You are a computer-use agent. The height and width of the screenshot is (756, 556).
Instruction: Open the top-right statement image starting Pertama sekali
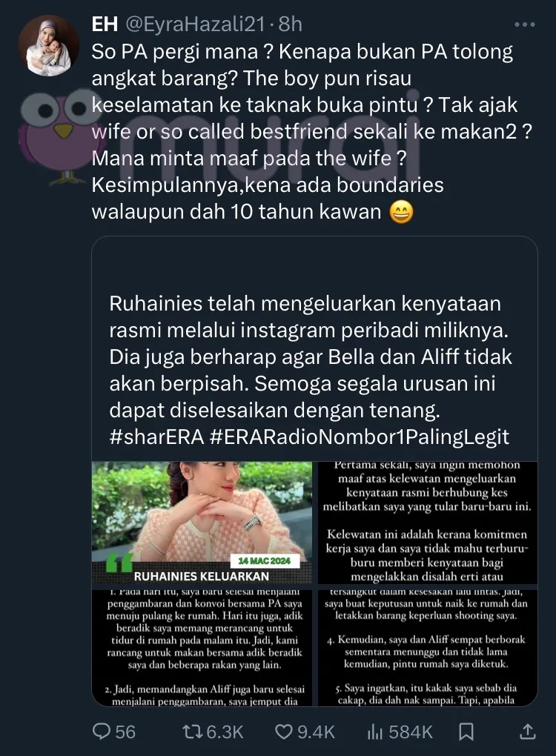click(428, 523)
